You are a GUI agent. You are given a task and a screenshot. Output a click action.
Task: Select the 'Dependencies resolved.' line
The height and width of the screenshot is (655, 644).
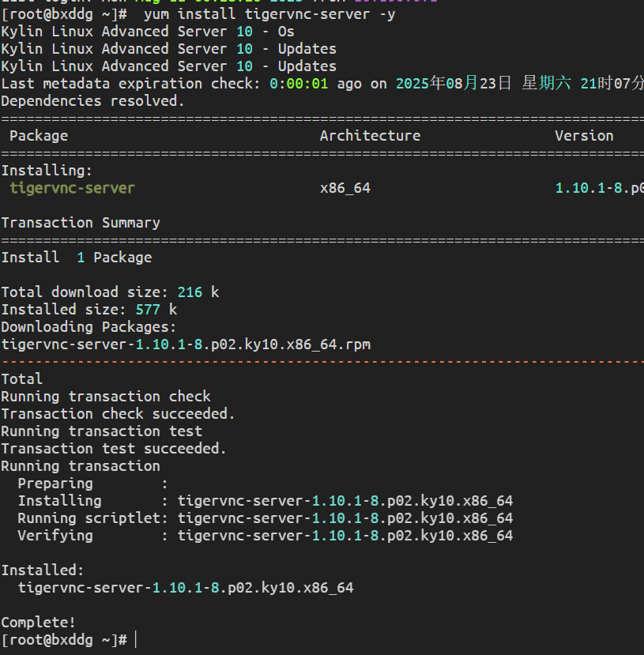pyautogui.click(x=92, y=101)
